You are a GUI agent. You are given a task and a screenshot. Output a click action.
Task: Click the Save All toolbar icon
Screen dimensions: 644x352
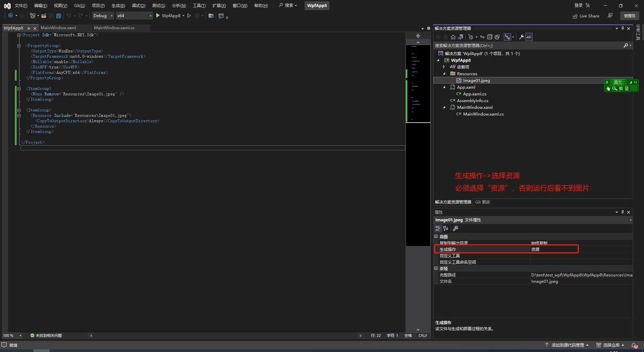pos(59,16)
